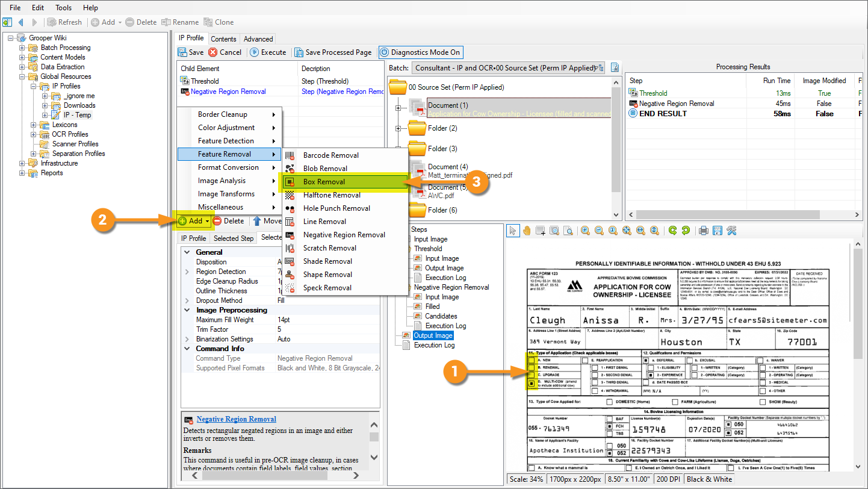Image resolution: width=868 pixels, height=489 pixels.
Task: Select the rectangle region selection tool
Action: click(541, 231)
